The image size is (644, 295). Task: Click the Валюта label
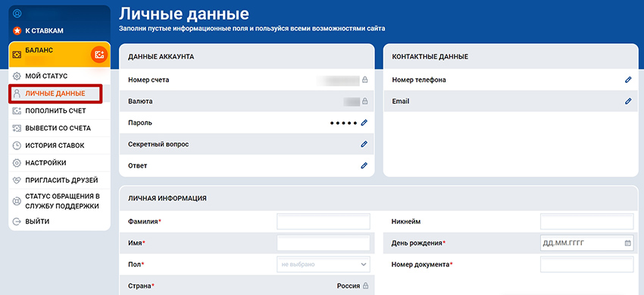pos(140,102)
